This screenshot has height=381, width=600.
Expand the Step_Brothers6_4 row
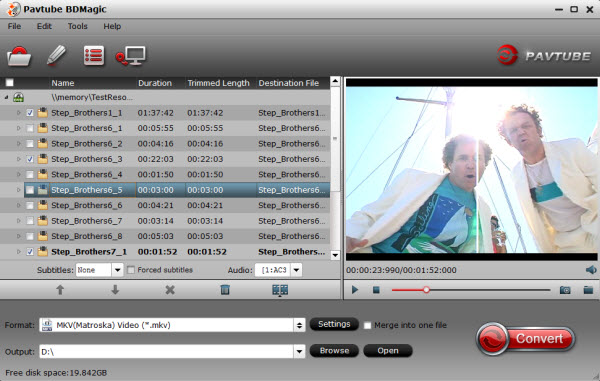pos(18,174)
